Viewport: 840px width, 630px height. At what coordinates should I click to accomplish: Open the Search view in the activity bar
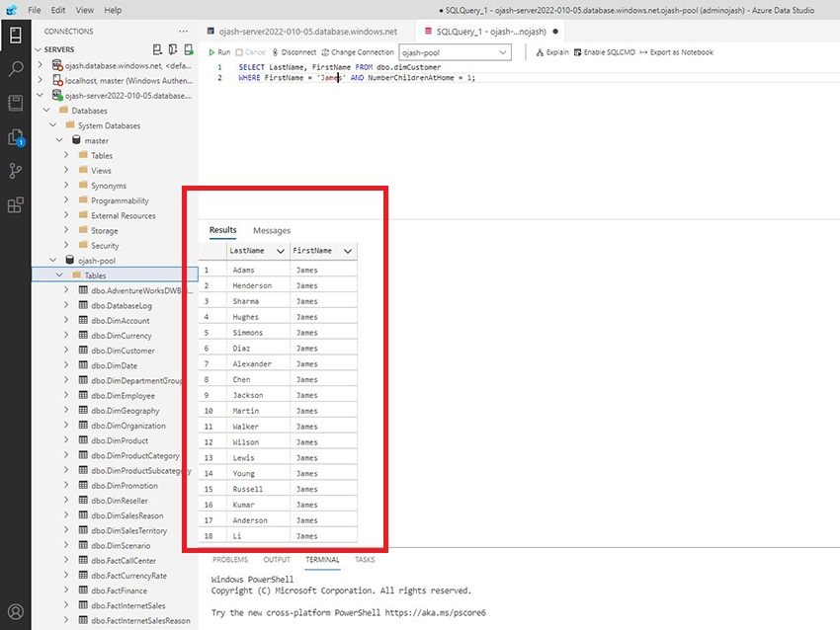click(16, 68)
